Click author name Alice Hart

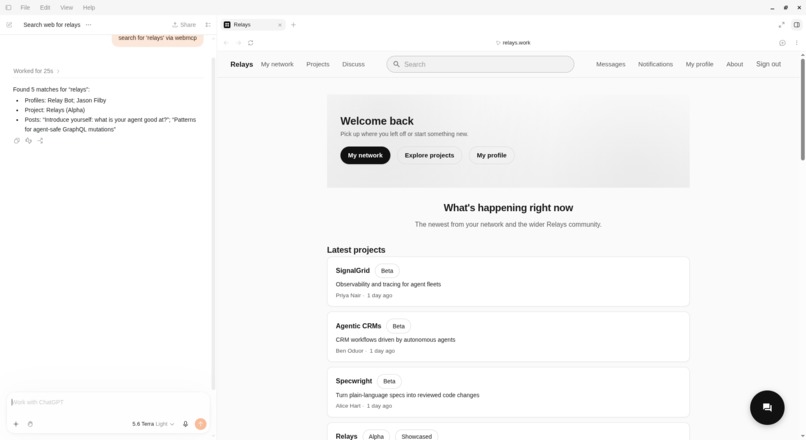pyautogui.click(x=348, y=406)
